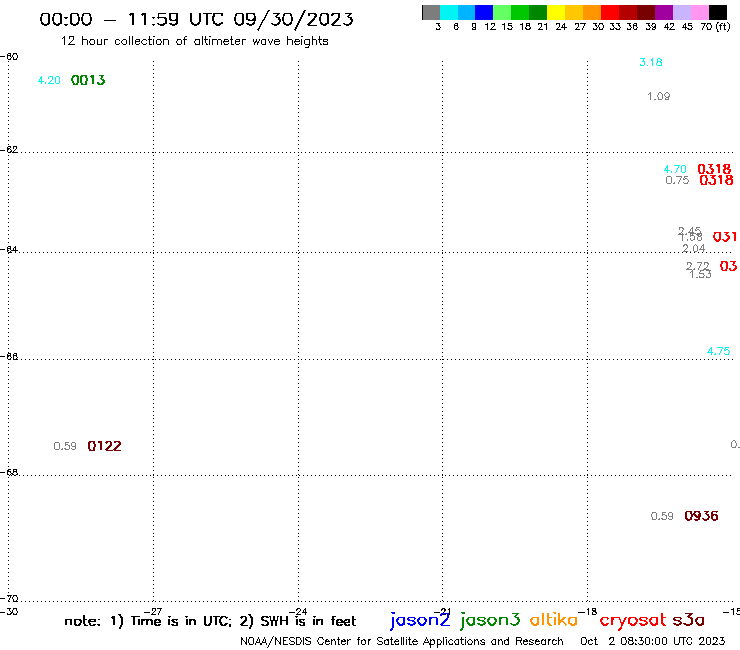Click the latitude axis label -70

[9, 599]
